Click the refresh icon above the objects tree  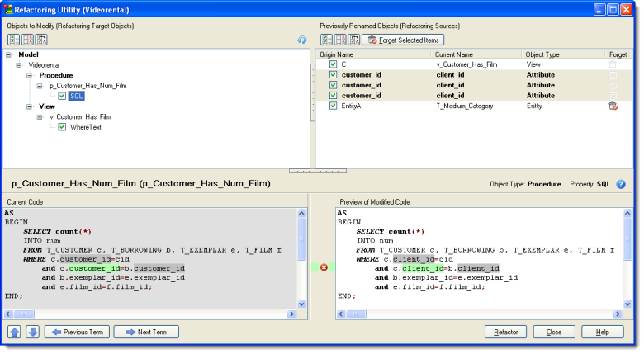point(302,40)
